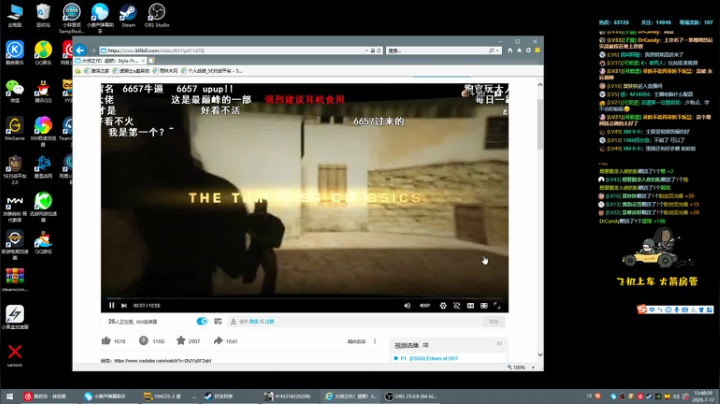720x404 pixels.
Task: Open Kugou Music desktop shortcut
Action: tap(15, 53)
